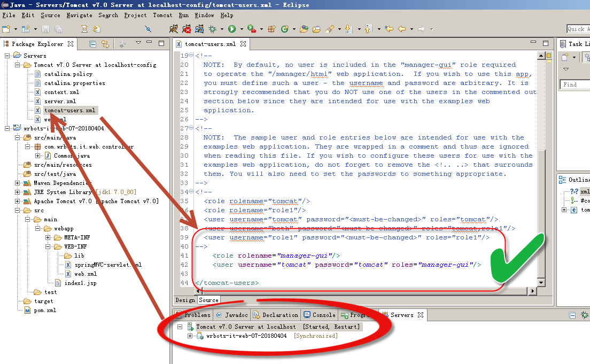Open the Back history dropdown arrow
Screen dimensions: 590x364
click(x=412, y=29)
